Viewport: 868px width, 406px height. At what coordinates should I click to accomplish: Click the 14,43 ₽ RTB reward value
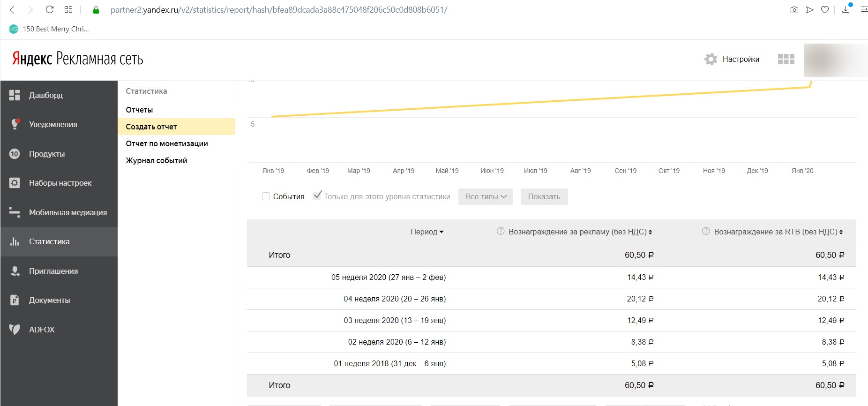click(x=831, y=278)
